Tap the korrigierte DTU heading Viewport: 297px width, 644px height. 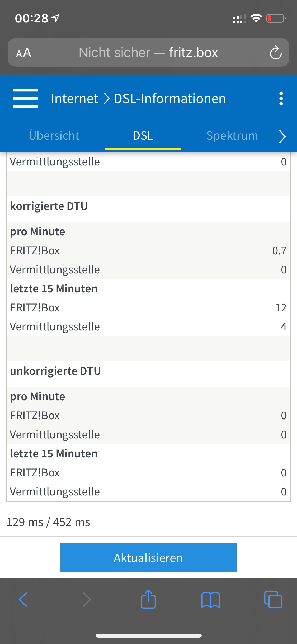click(x=49, y=206)
